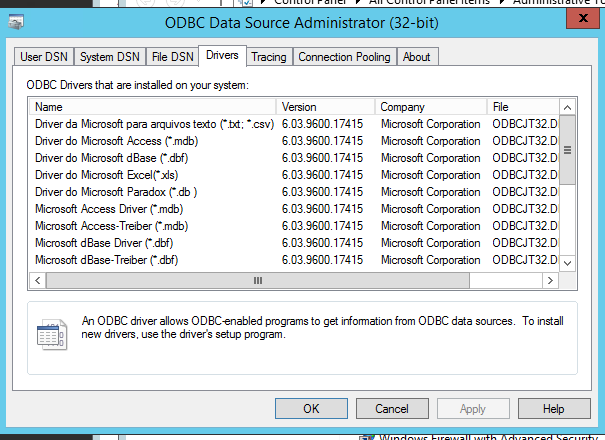The image size is (605, 440).
Task: Open Help for the dialog
Action: [554, 408]
